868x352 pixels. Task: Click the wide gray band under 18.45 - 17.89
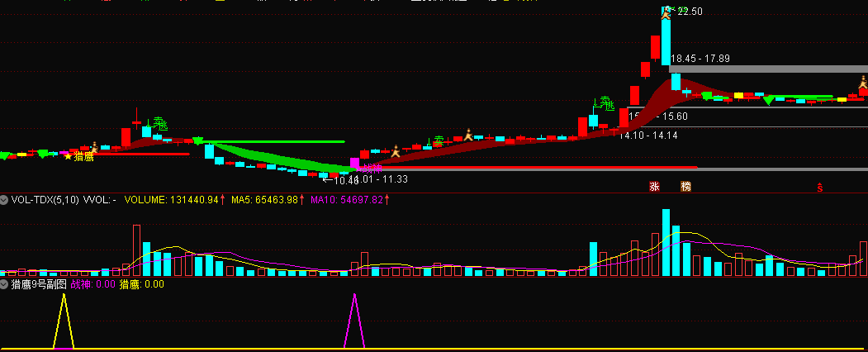pos(768,69)
